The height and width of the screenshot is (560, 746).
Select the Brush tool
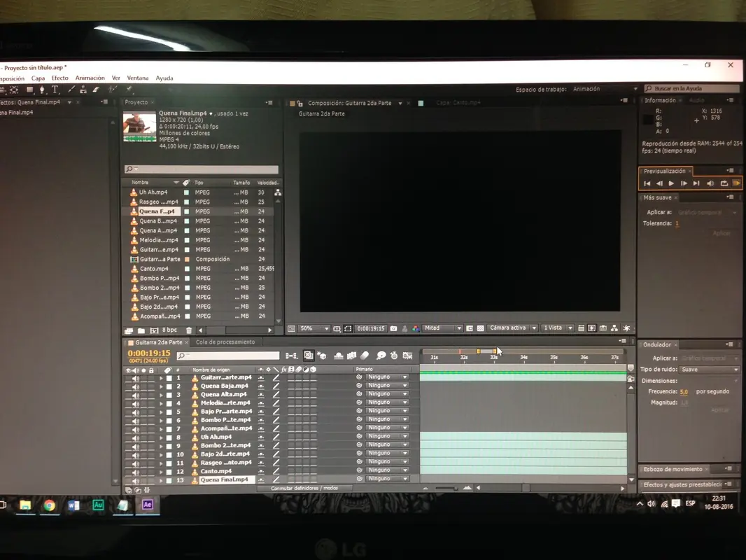pos(71,90)
